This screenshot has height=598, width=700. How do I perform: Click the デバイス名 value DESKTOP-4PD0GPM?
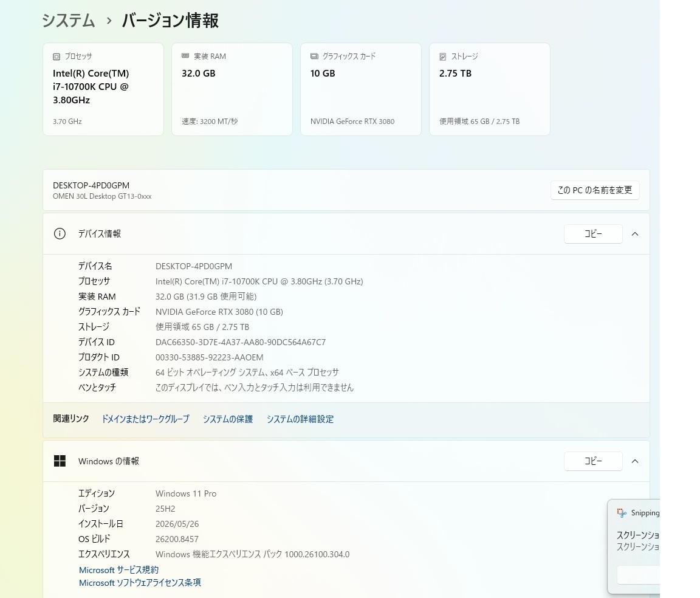click(x=194, y=266)
